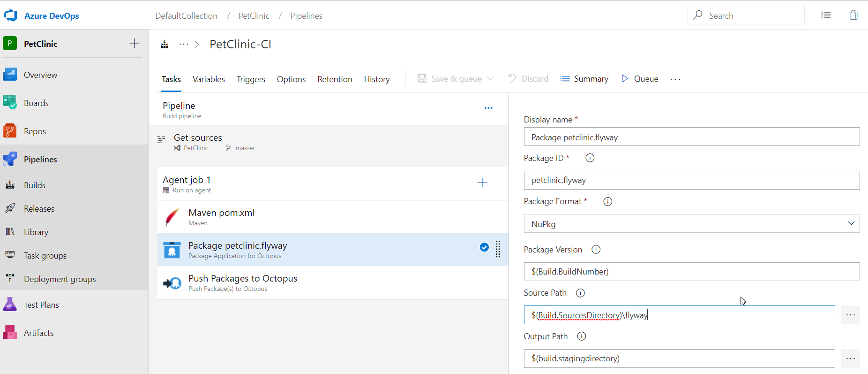Open the marketplace shopping bag icon
The height and width of the screenshot is (374, 868).
(x=853, y=15)
